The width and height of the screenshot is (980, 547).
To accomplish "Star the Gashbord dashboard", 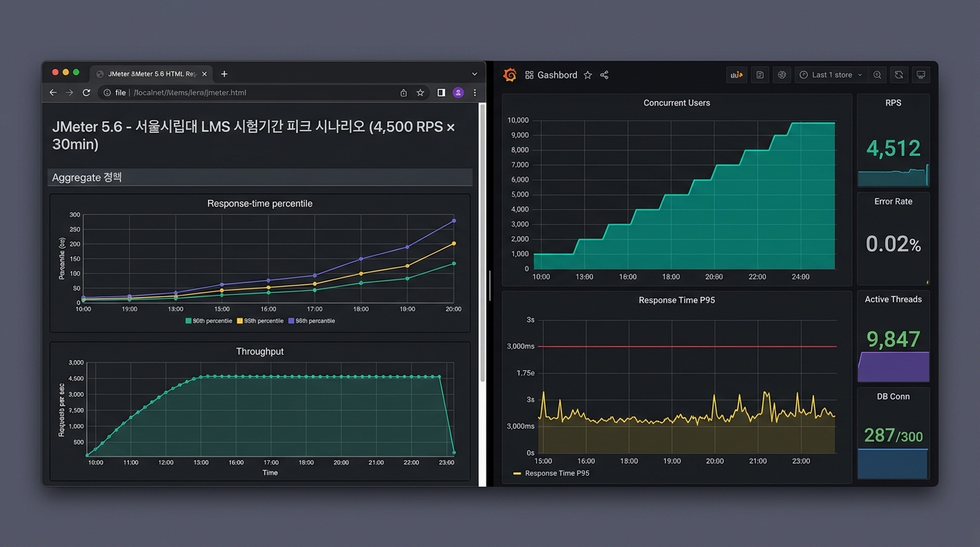I will (588, 75).
